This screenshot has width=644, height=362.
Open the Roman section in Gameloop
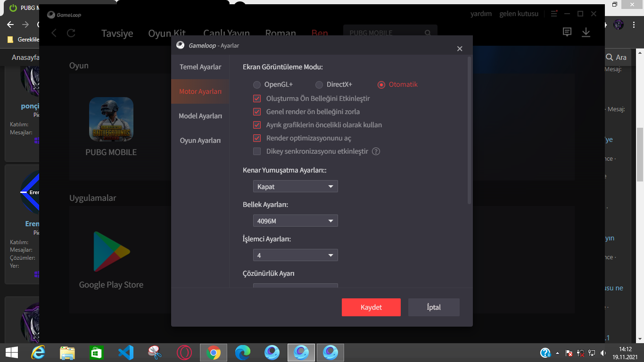point(281,33)
